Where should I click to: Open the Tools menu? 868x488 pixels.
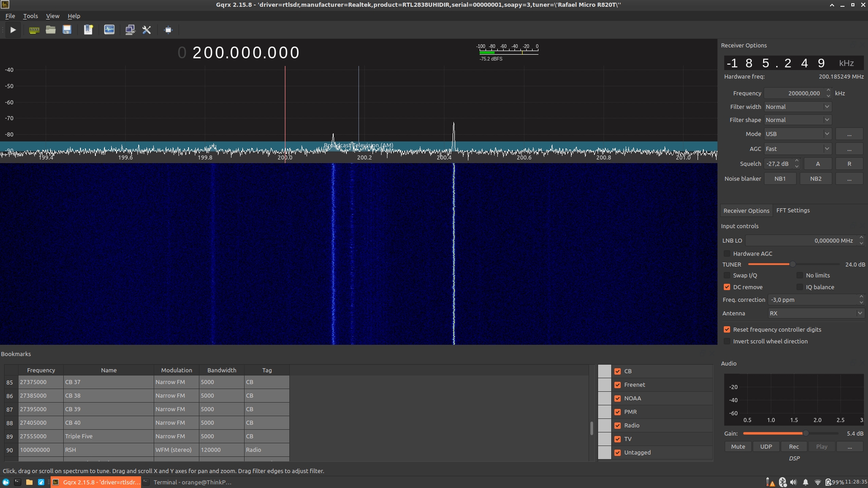point(30,16)
